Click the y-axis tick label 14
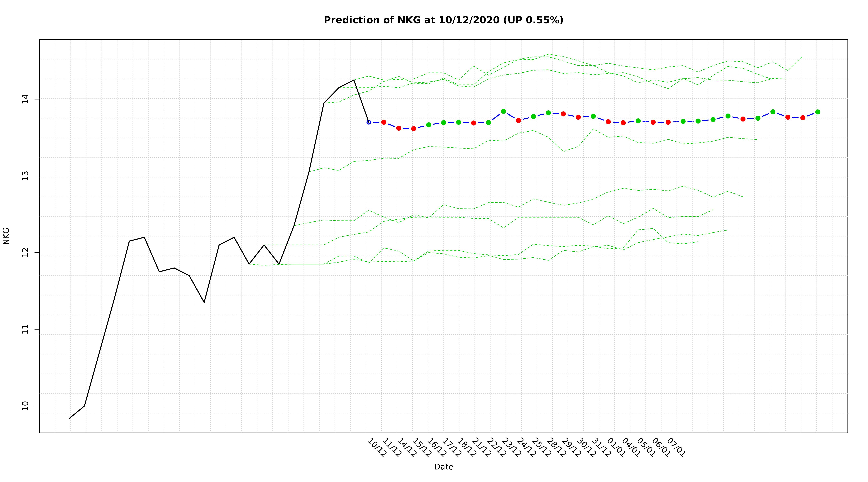 [x=25, y=99]
